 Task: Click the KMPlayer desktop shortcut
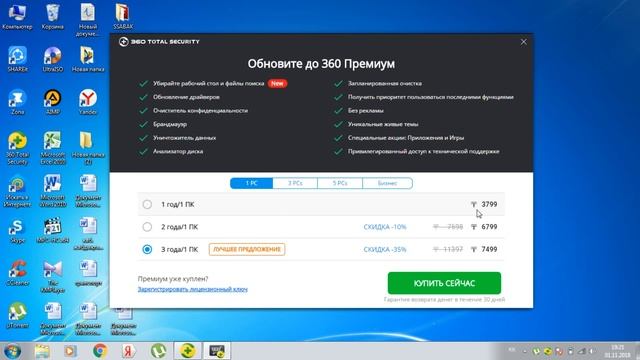point(53,277)
